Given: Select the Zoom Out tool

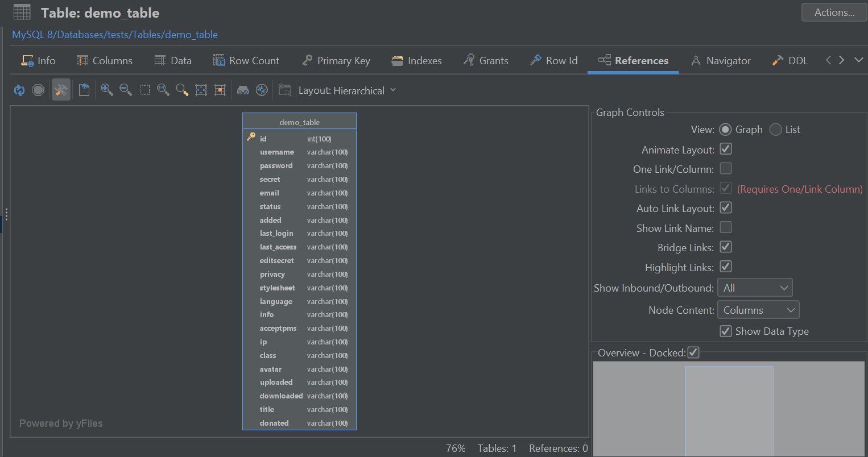Looking at the screenshot, I should point(126,90).
